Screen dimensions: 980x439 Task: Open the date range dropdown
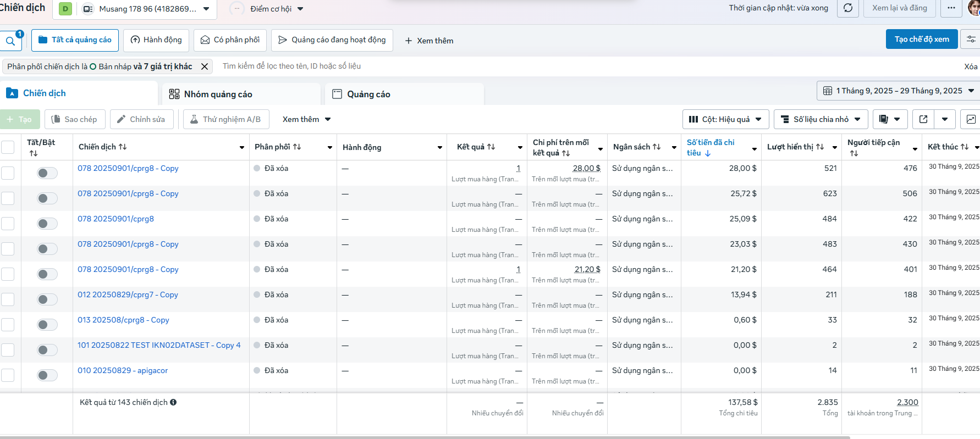[x=898, y=91]
